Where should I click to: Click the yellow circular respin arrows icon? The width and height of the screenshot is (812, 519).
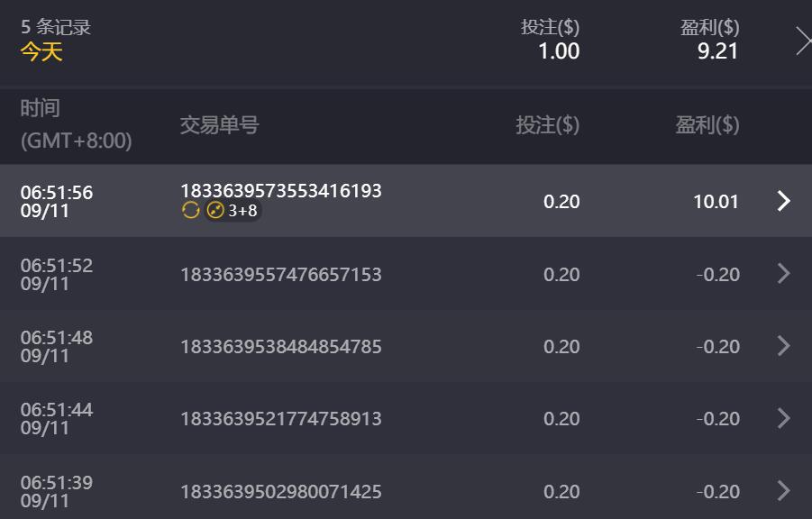[x=190, y=211]
